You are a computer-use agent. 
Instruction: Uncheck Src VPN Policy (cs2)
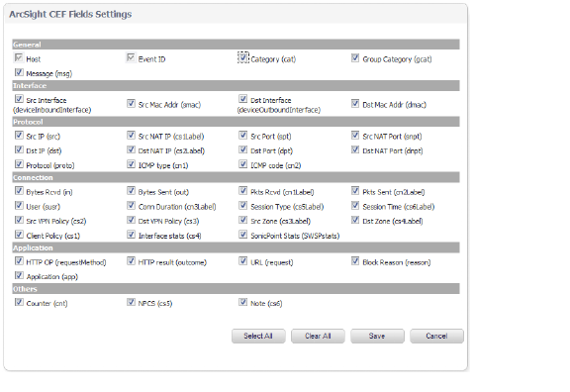pos(19,220)
